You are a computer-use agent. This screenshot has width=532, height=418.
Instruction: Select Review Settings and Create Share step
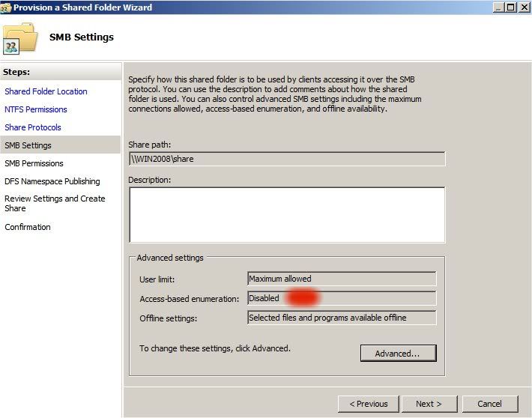[55, 203]
